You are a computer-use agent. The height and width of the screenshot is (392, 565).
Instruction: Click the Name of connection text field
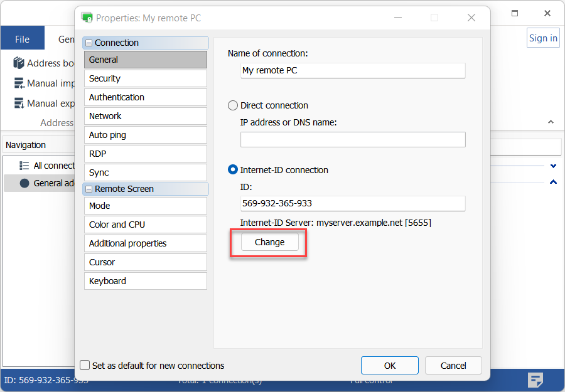[352, 70]
